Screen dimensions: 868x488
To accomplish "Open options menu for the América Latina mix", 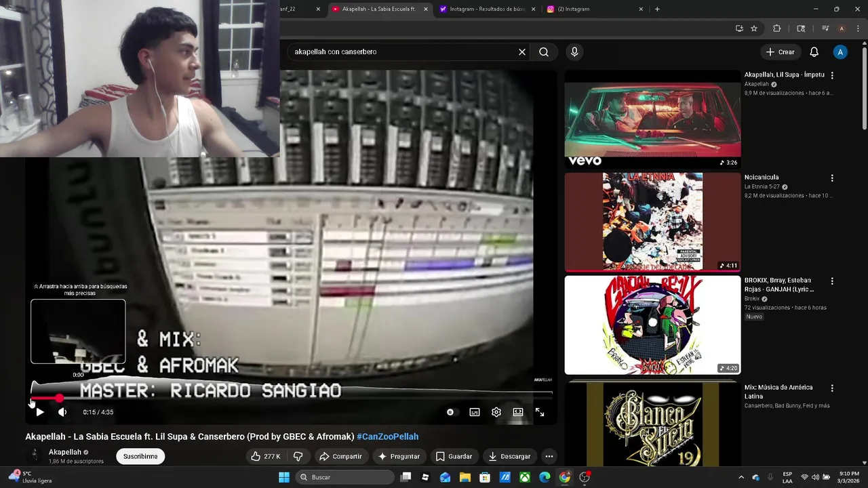I will (x=832, y=388).
